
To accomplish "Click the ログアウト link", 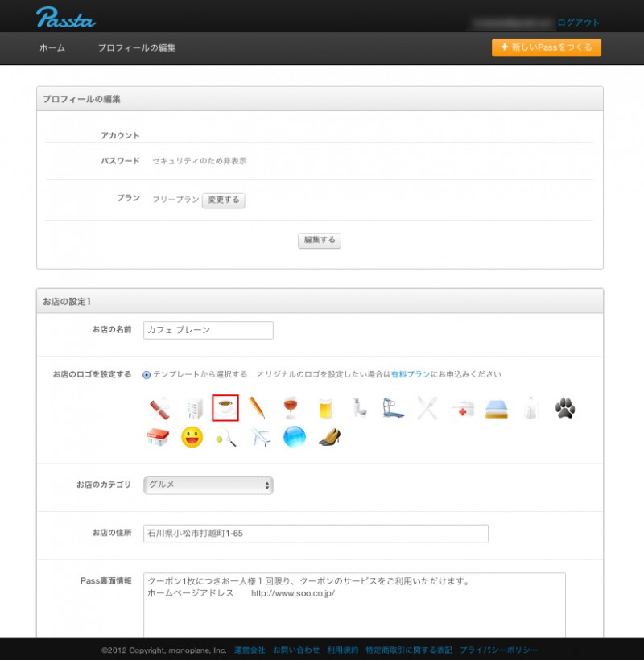I will [578, 23].
